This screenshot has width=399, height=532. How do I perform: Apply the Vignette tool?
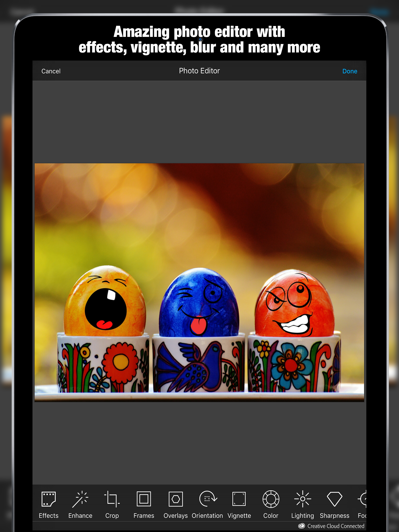[x=239, y=504]
